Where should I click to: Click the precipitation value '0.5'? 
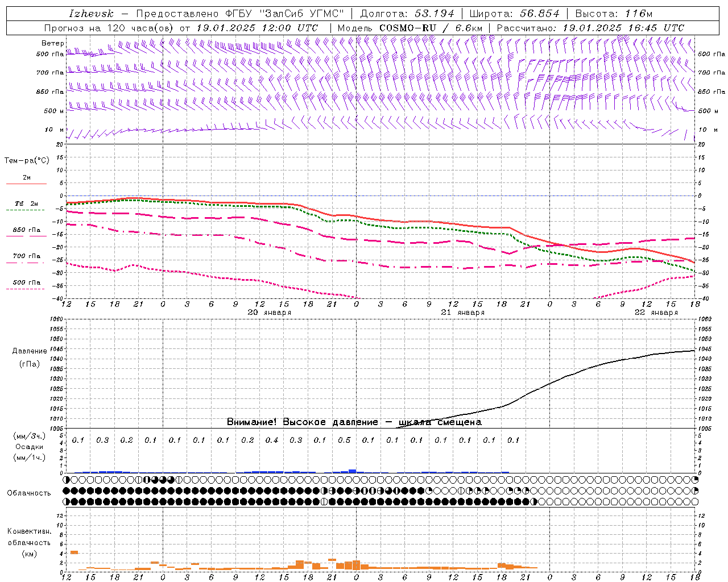344,440
